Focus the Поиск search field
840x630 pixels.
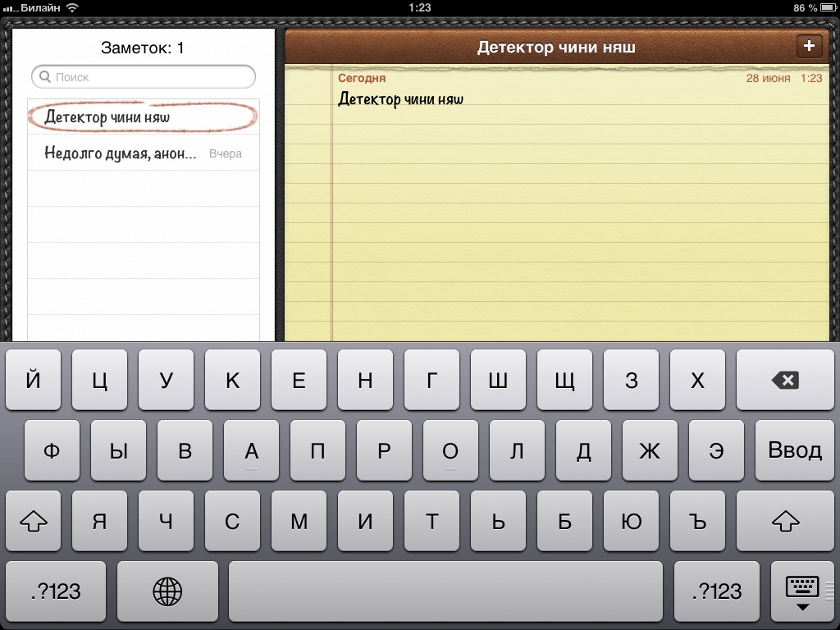(x=143, y=76)
